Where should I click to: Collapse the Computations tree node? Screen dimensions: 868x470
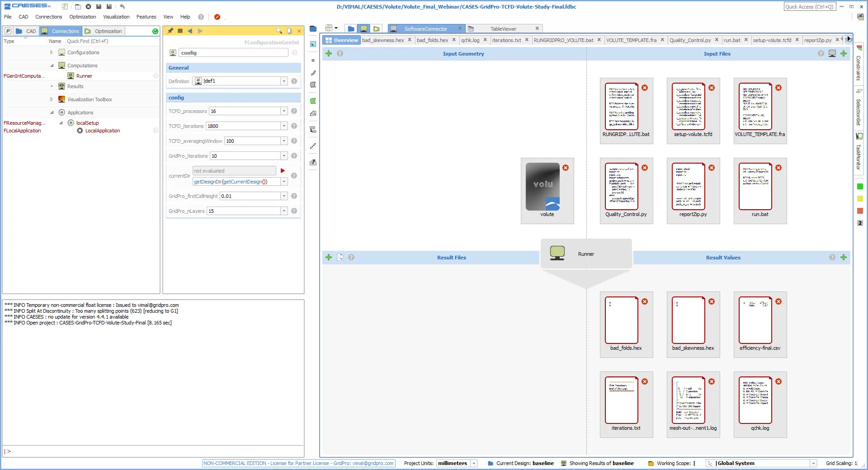tap(52, 66)
